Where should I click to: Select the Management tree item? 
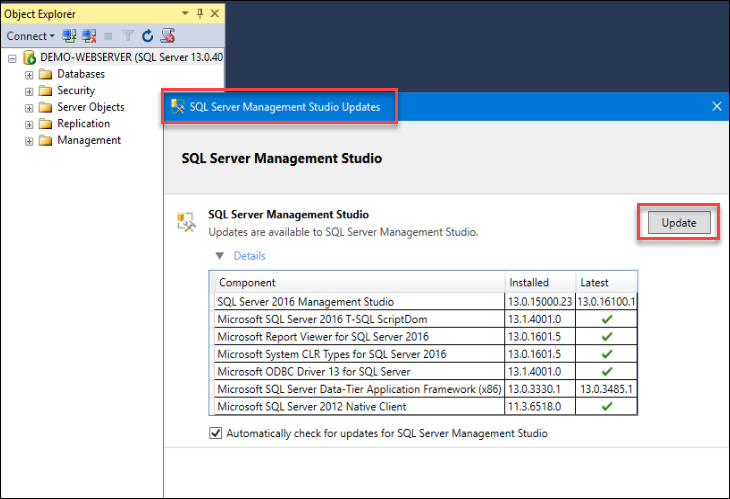click(89, 140)
